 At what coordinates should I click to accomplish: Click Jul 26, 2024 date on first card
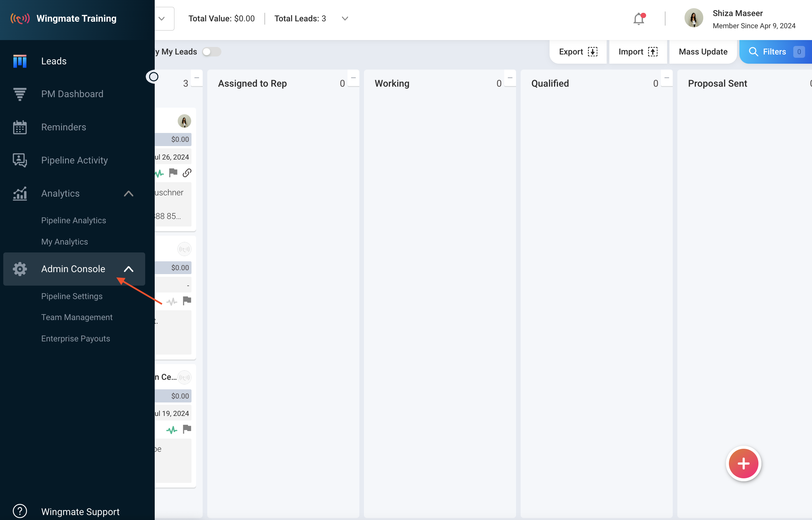click(172, 157)
